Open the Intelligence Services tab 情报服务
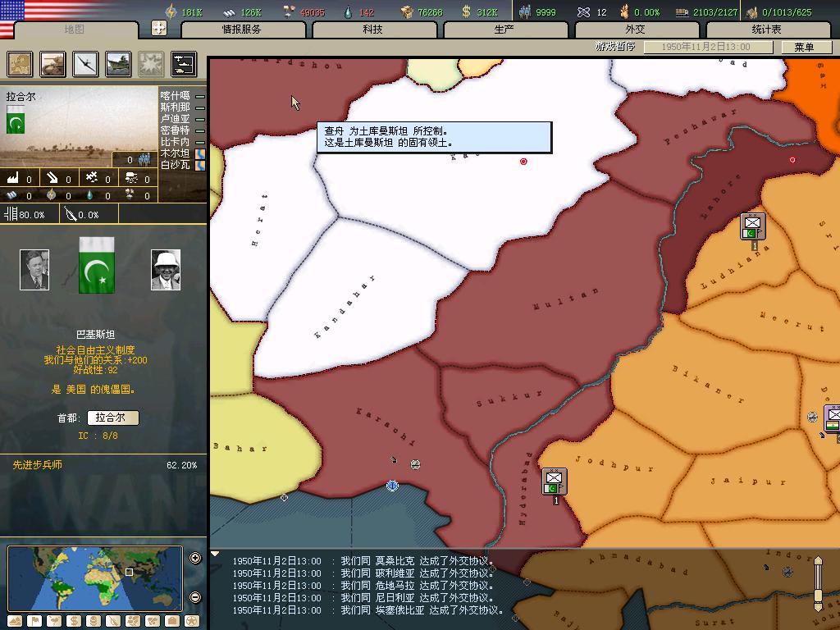The image size is (840, 630). click(243, 30)
